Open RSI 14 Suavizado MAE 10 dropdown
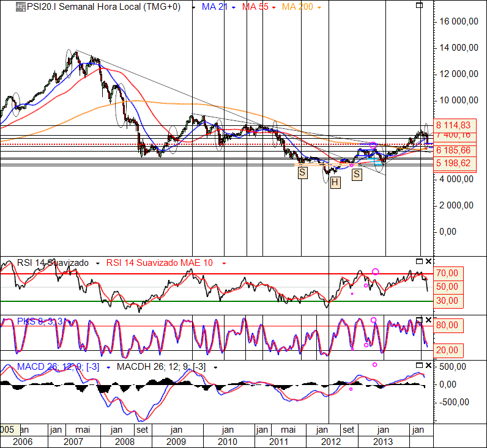487x448 pixels. pos(224,263)
